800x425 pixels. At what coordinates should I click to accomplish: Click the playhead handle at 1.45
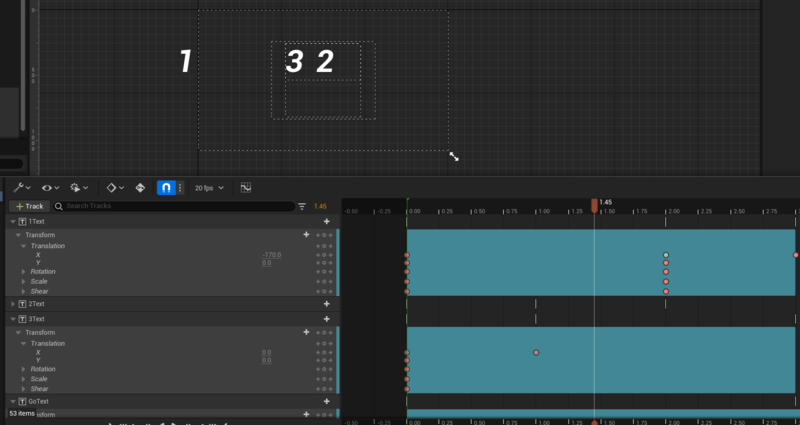[594, 206]
